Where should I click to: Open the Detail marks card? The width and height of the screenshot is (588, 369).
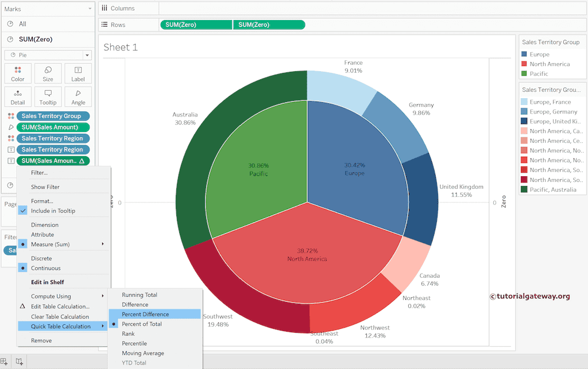point(18,97)
